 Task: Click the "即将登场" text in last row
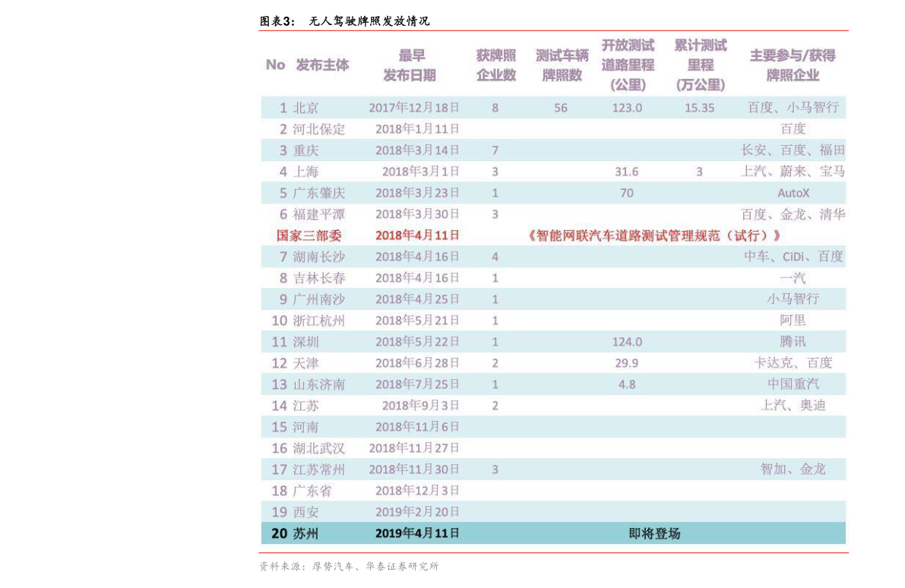[x=654, y=533]
